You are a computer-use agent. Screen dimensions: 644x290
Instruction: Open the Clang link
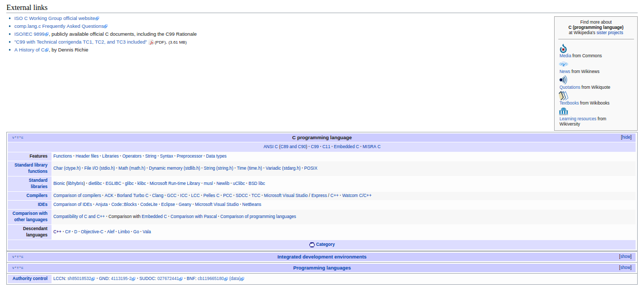(x=158, y=195)
